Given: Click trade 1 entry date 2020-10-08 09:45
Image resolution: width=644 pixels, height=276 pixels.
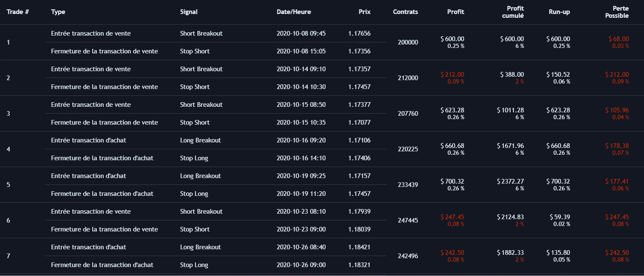Looking at the screenshot, I should click(x=301, y=33).
